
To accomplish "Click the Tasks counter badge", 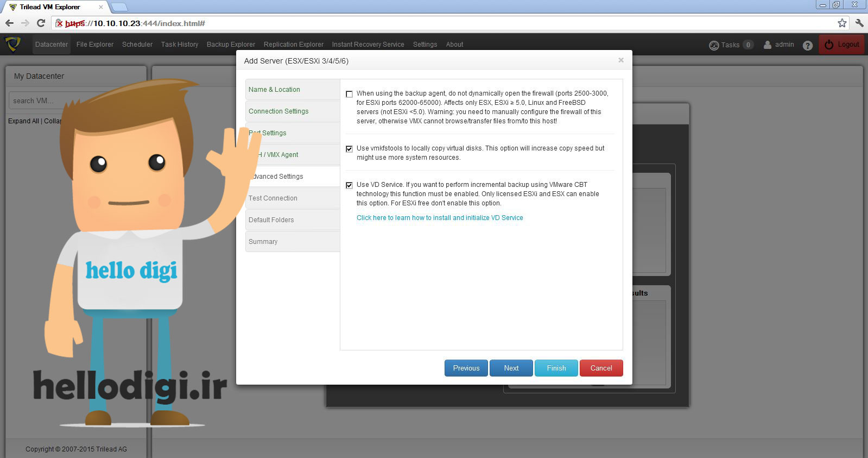I will point(748,45).
